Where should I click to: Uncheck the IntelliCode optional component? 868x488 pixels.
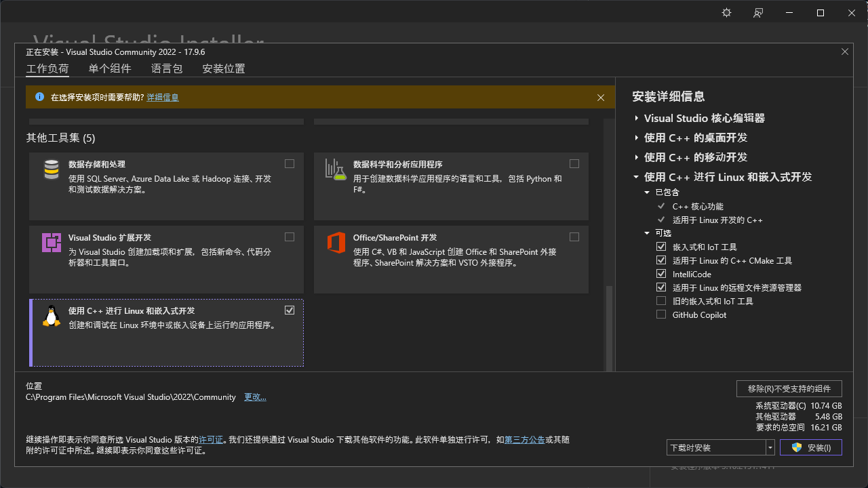[661, 274]
